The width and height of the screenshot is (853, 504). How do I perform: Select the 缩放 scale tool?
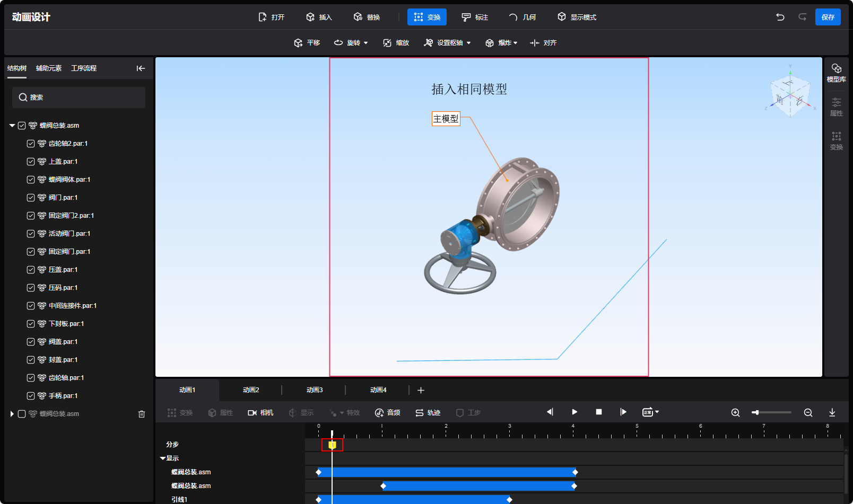[396, 43]
